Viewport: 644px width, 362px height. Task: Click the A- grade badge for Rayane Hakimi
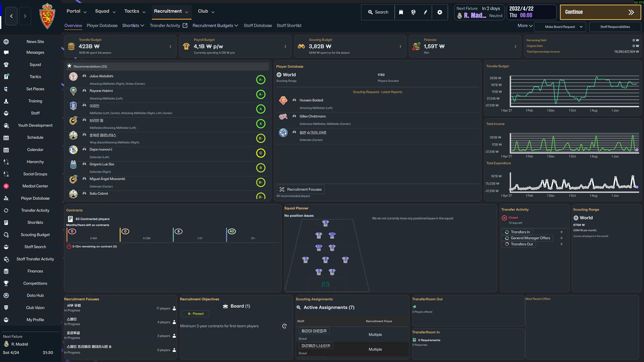(261, 95)
